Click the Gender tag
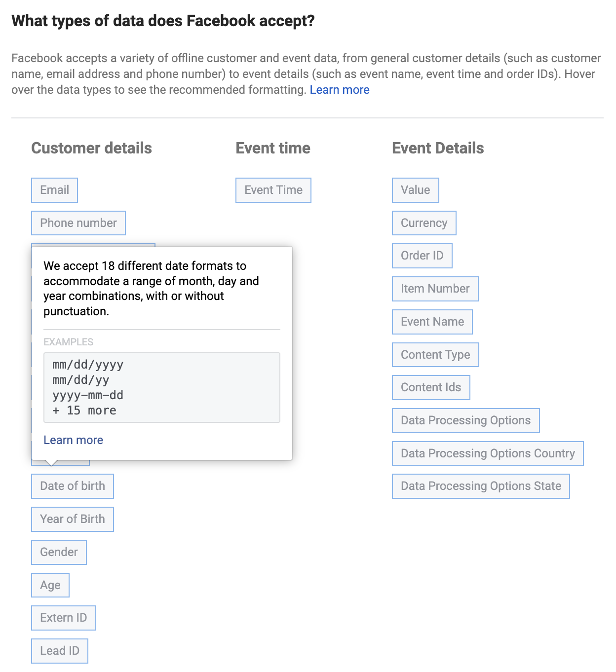The width and height of the screenshot is (616, 672). click(x=59, y=552)
